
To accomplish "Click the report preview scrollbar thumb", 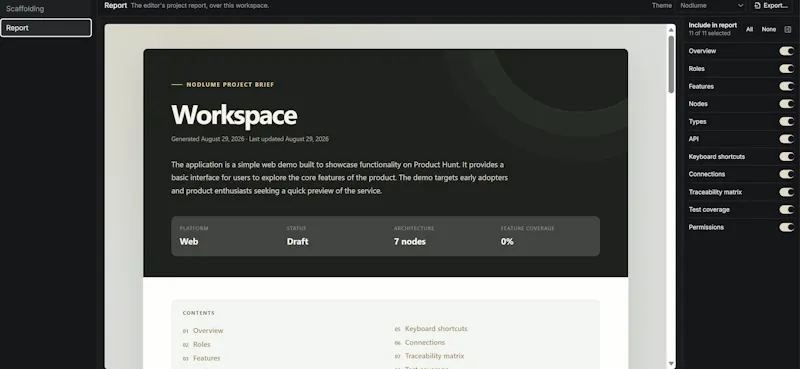I will [x=671, y=64].
